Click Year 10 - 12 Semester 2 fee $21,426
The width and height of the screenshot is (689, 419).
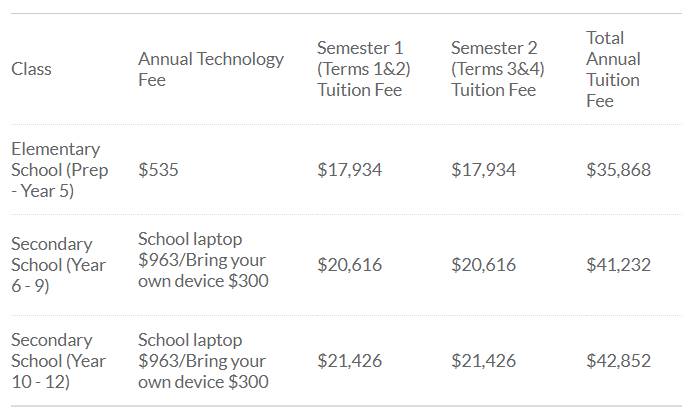483,361
